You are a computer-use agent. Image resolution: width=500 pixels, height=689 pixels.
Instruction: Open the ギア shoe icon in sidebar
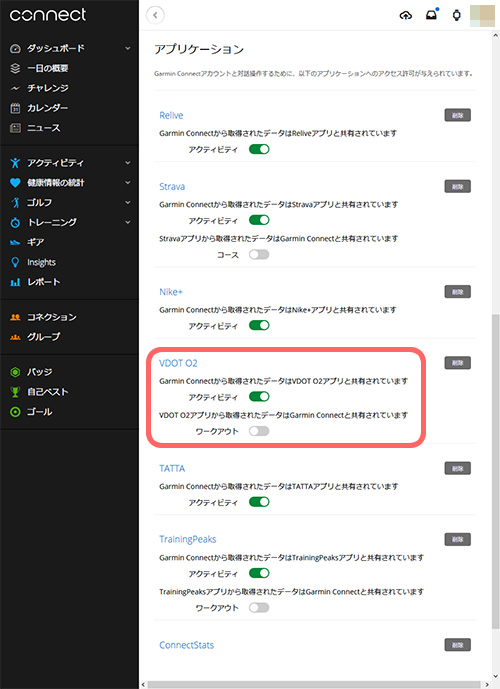coord(15,242)
